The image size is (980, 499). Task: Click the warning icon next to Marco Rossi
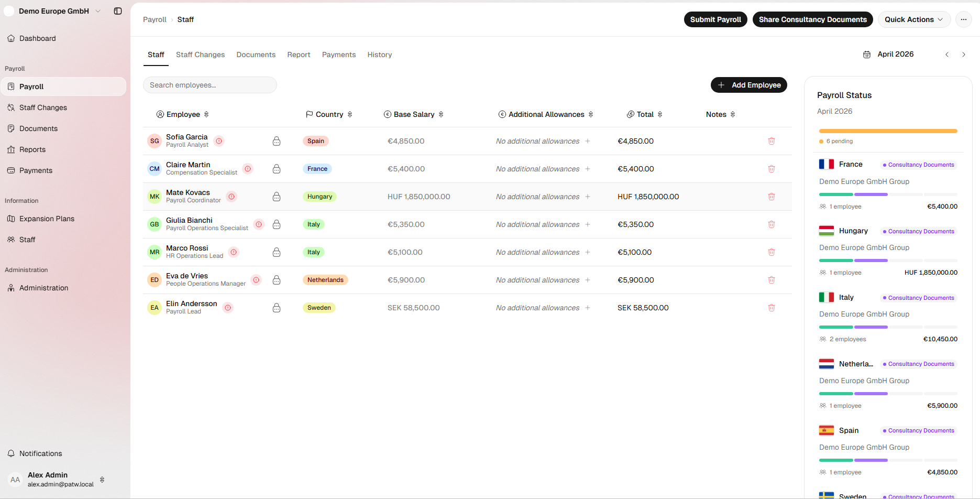[234, 252]
